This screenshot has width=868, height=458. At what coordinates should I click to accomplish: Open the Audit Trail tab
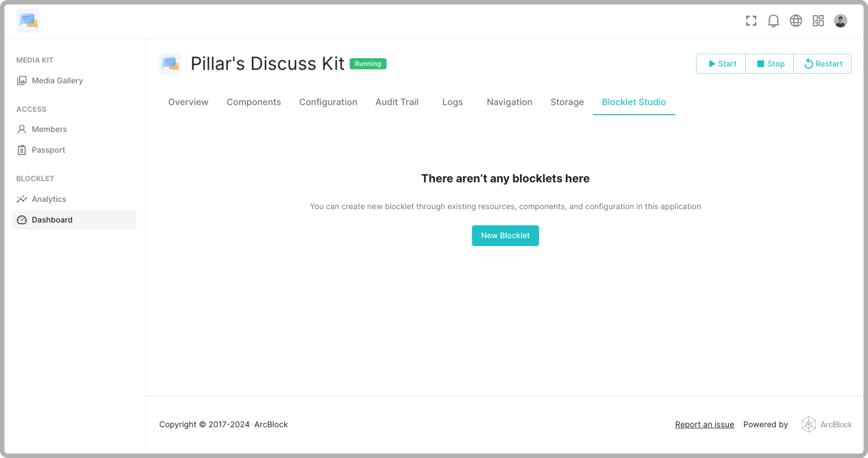tap(397, 102)
